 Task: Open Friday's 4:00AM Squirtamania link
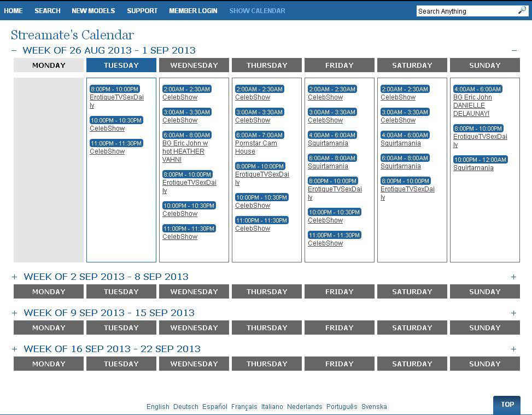[328, 143]
